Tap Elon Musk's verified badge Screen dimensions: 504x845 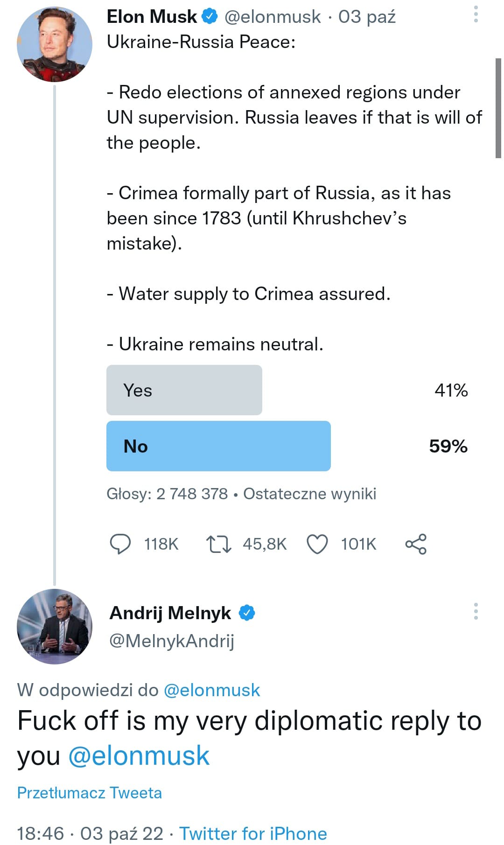pos(210,17)
